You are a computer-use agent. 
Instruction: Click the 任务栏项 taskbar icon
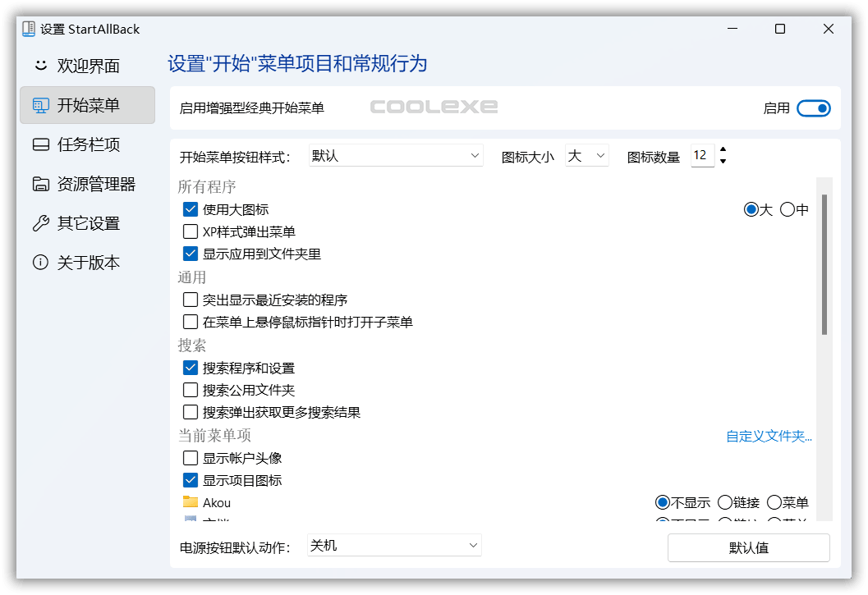40,144
